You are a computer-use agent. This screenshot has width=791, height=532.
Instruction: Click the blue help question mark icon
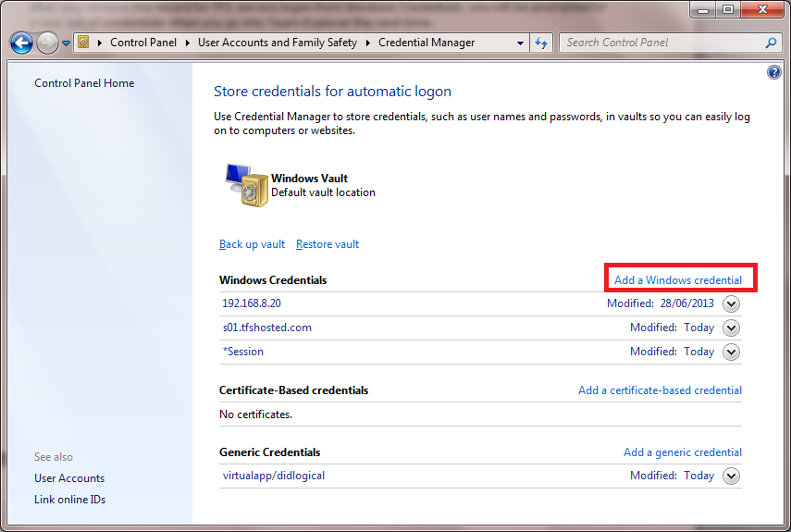pos(774,72)
